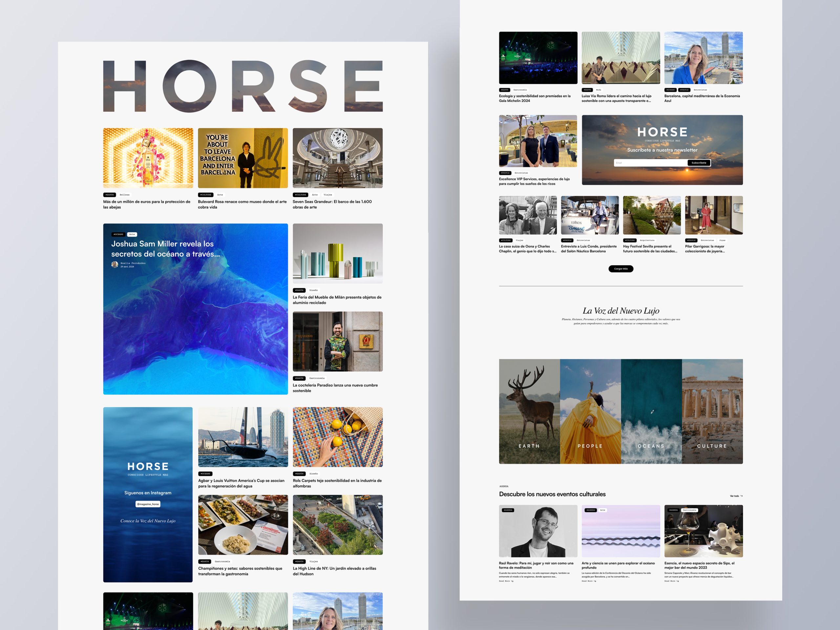Viewport: 840px width, 630px height.
Task: Open 'Entrevista a Luis Conde' article title
Action: click(x=589, y=249)
